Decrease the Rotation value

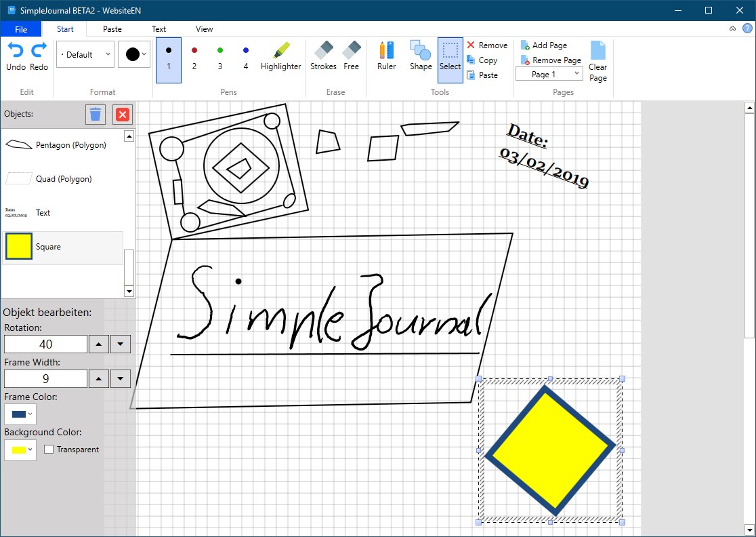pyautogui.click(x=121, y=344)
